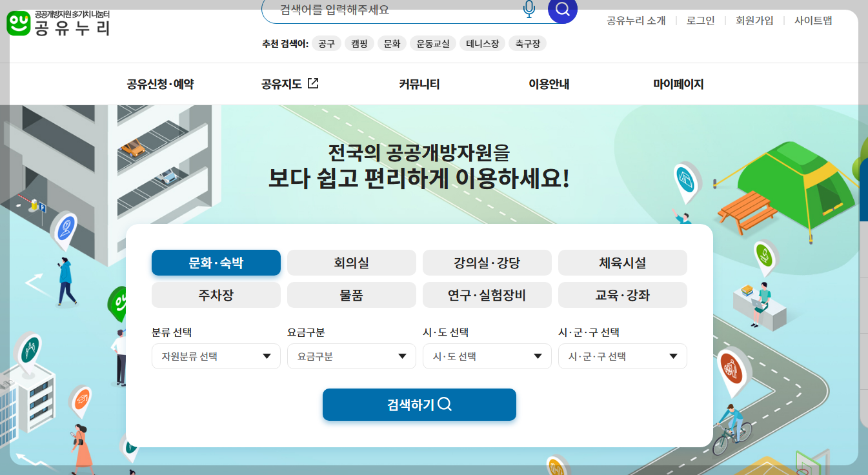Expand the 요금구분 dropdown

click(x=352, y=356)
